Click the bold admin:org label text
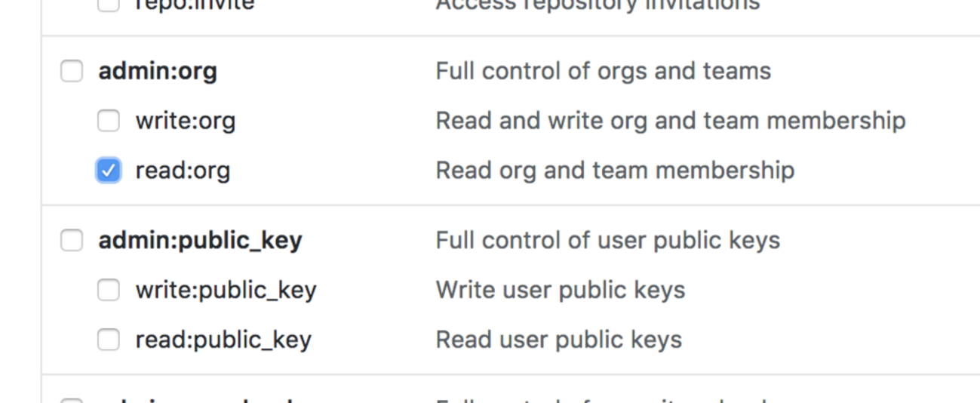The image size is (980, 403). 158,72
